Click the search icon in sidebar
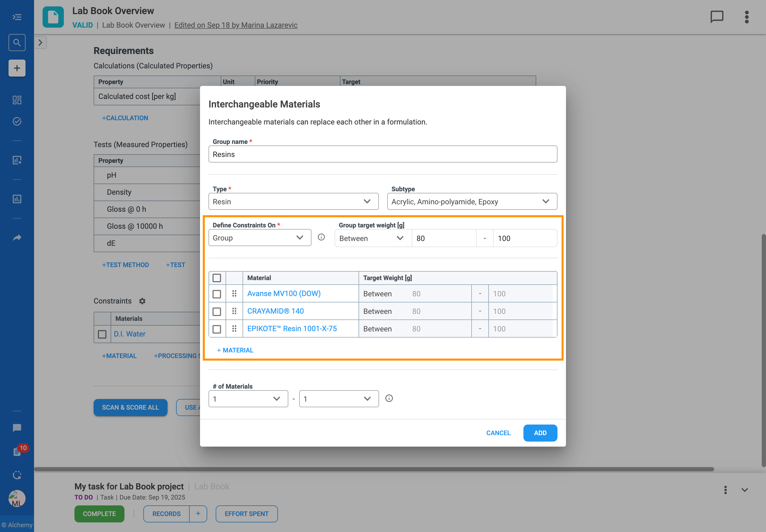This screenshot has width=766, height=532. pos(17,42)
